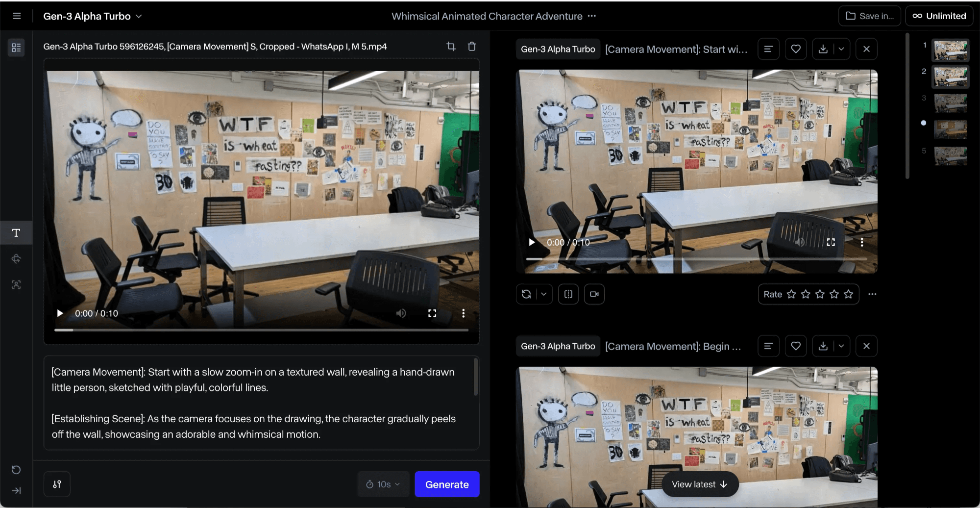Viewport: 980px width, 508px height.
Task: Remove the first generation with X
Action: (866, 49)
